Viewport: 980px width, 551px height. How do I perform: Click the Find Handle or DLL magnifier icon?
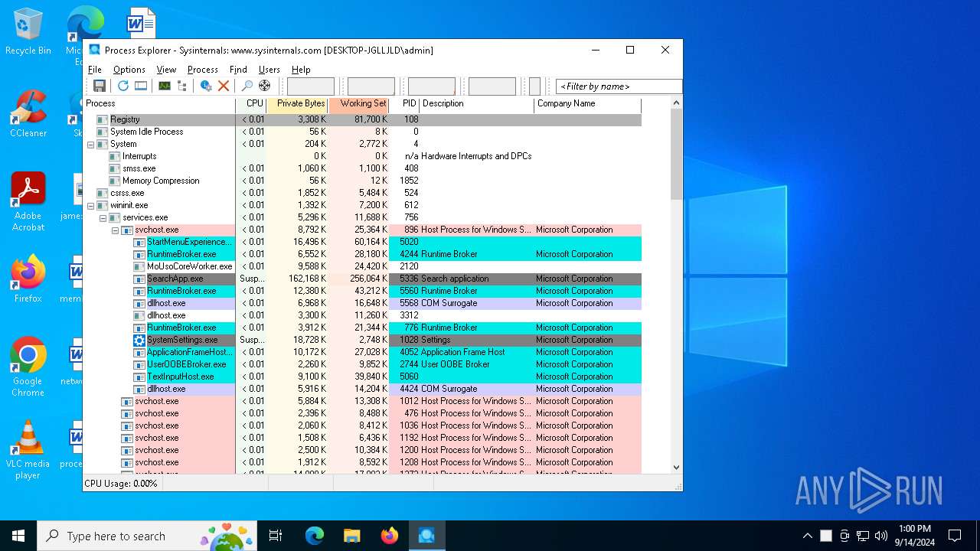pyautogui.click(x=247, y=86)
